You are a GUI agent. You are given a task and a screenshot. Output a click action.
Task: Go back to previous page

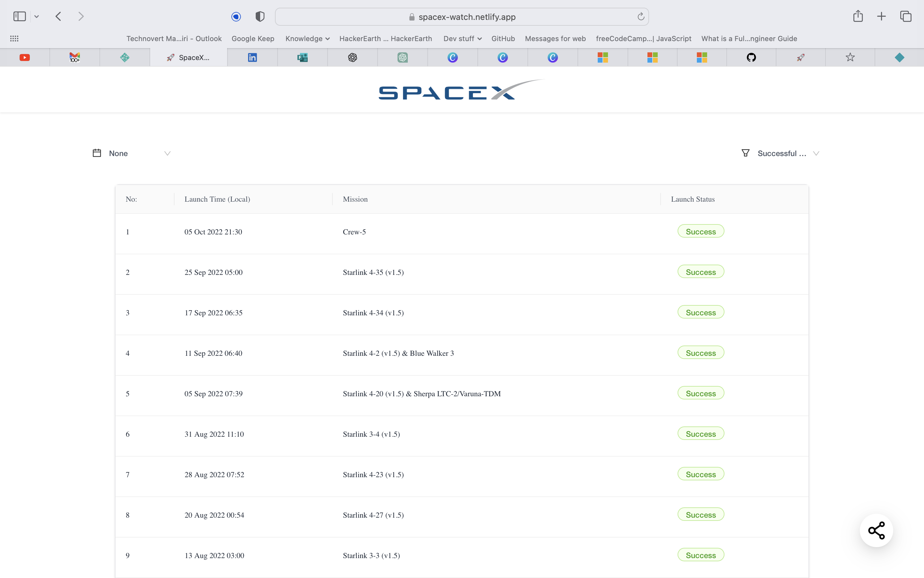coord(58,16)
